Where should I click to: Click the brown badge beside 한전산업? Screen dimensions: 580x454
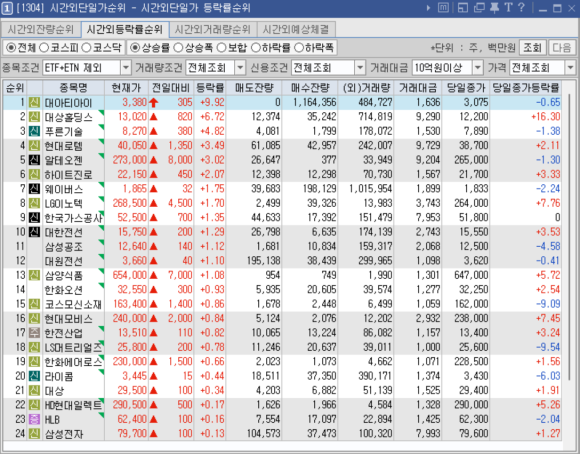(x=34, y=333)
